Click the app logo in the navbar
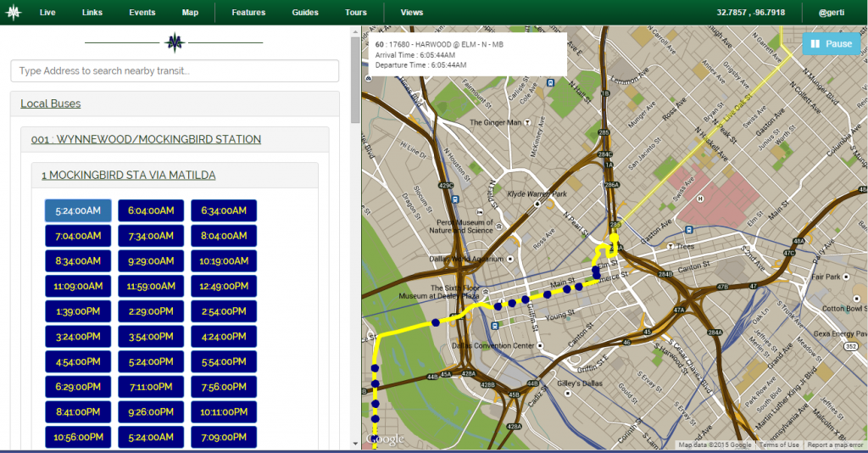The height and width of the screenshot is (453, 868). [x=14, y=13]
